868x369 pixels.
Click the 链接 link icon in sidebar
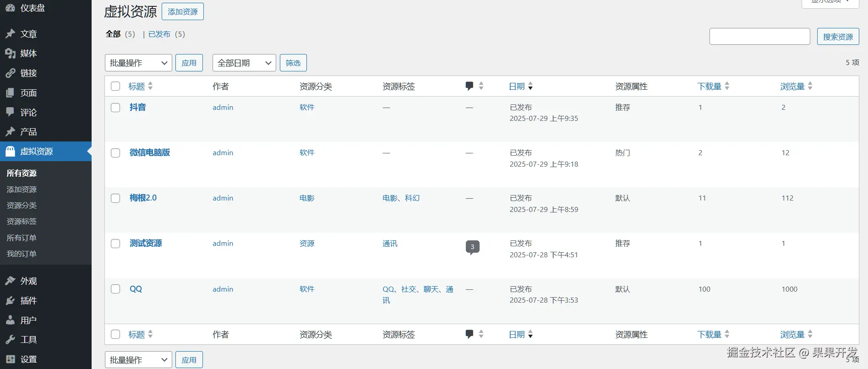10,73
